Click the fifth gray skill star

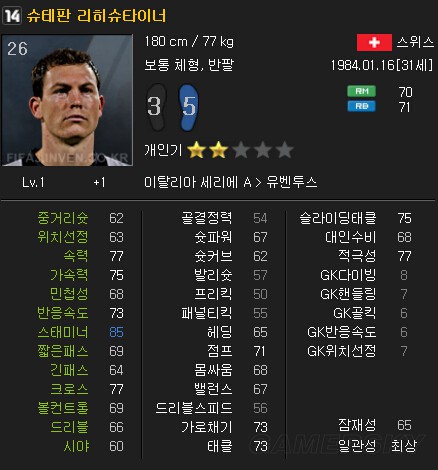pos(284,150)
